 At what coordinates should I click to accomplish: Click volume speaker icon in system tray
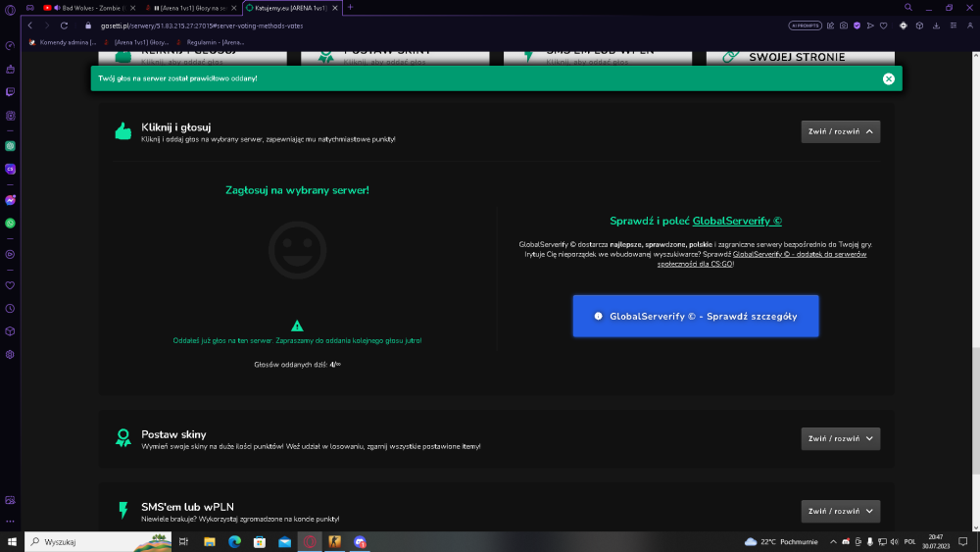[x=895, y=541]
